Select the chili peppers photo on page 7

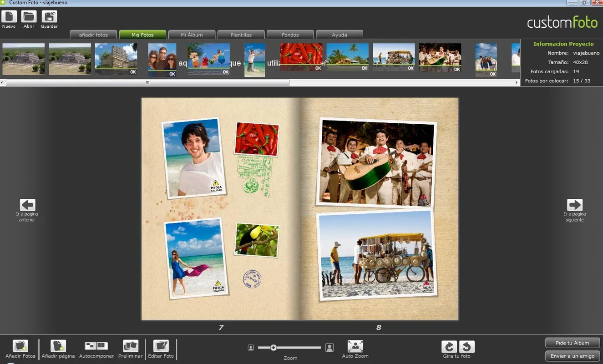(x=257, y=139)
